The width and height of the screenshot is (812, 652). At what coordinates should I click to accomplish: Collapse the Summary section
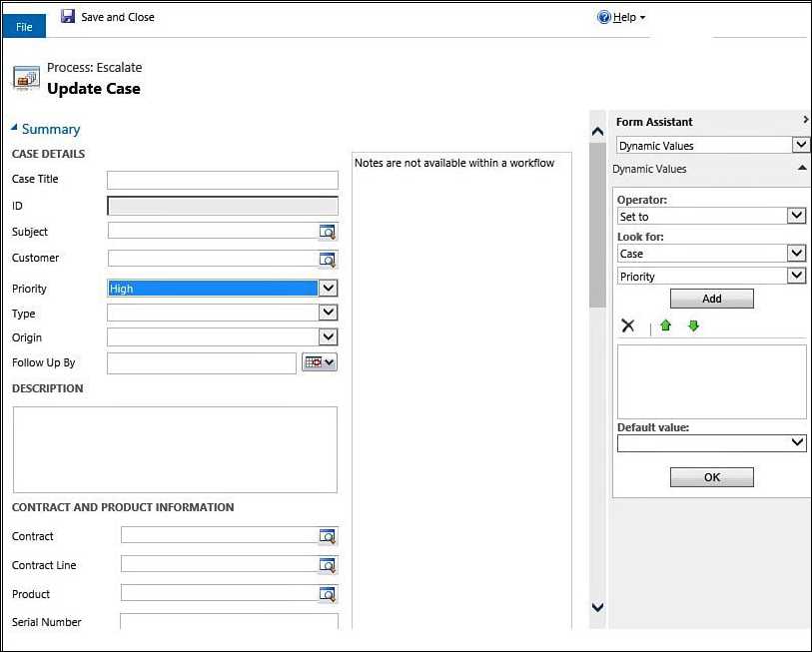(15, 129)
